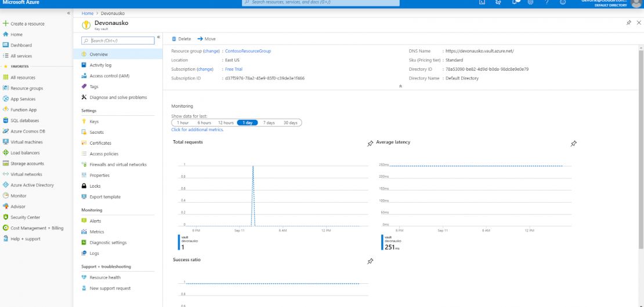
Task: Close the Devonausko blade
Action: coord(639,23)
